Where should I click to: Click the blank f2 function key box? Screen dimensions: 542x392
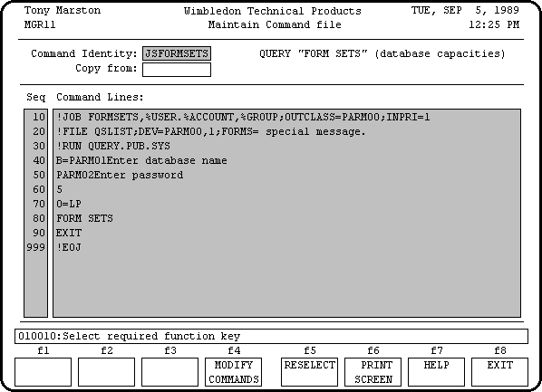pyautogui.click(x=106, y=372)
